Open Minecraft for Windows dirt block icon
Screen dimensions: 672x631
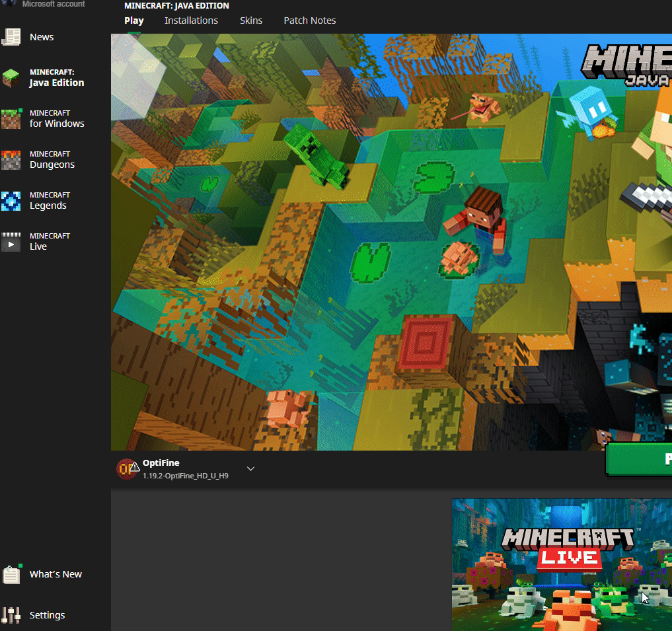[x=11, y=119]
